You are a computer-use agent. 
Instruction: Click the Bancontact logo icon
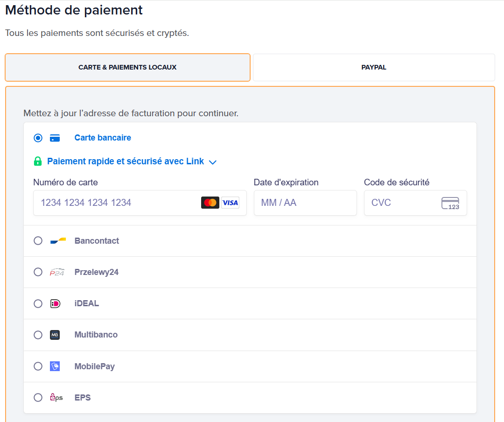(58, 240)
